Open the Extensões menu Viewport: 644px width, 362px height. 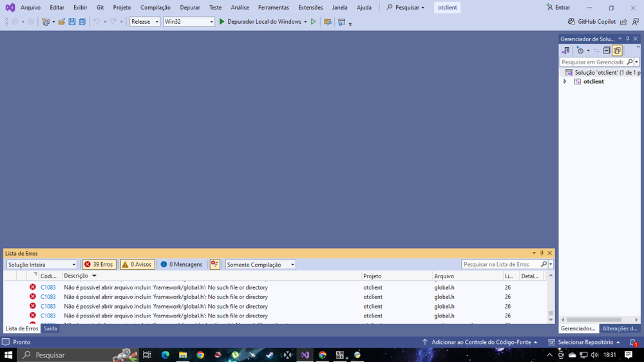[310, 7]
